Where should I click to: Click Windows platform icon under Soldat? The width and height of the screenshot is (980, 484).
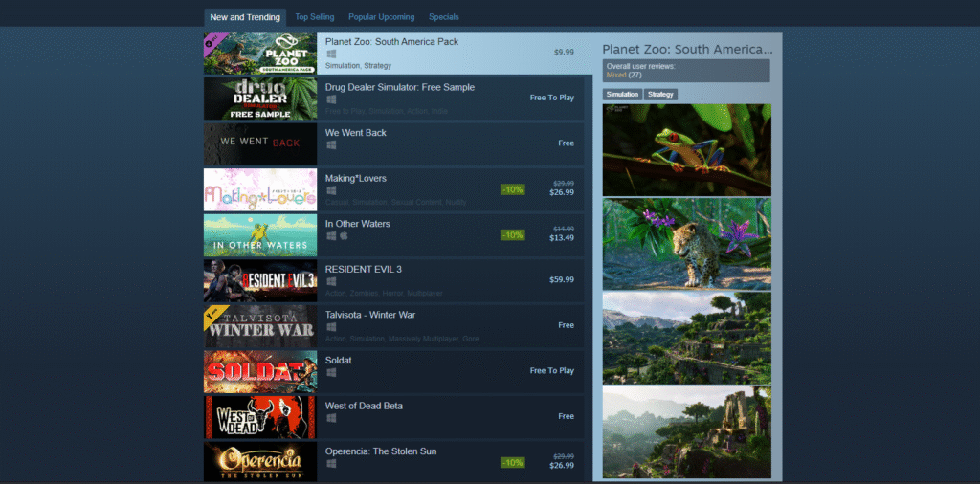[331, 373]
